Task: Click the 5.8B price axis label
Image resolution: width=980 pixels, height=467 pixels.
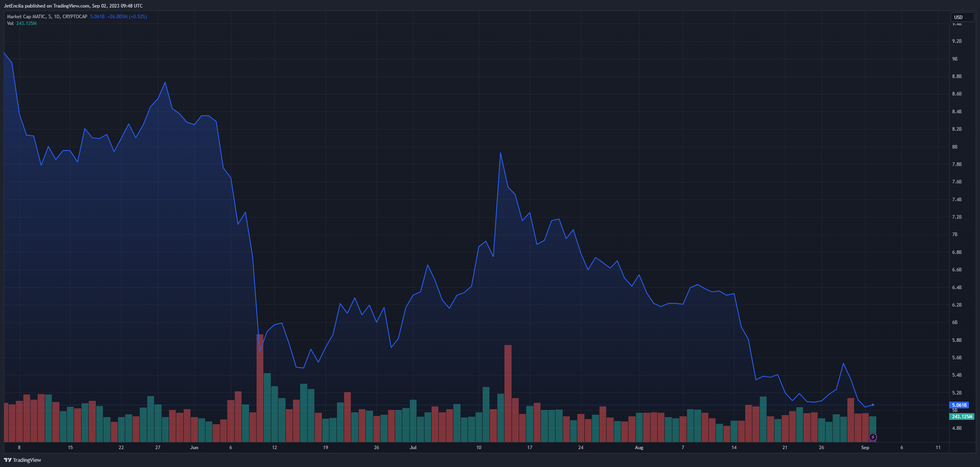Action: tap(957, 340)
